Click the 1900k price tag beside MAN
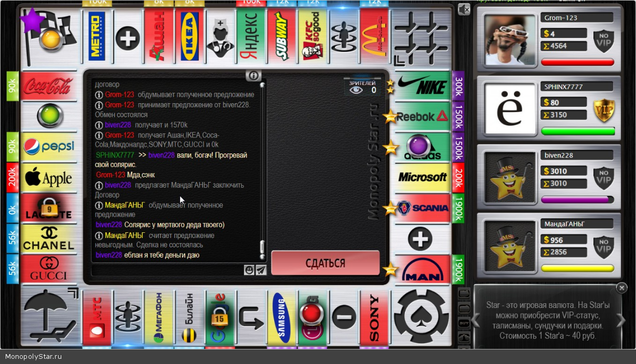The image size is (636, 364). coord(458,269)
